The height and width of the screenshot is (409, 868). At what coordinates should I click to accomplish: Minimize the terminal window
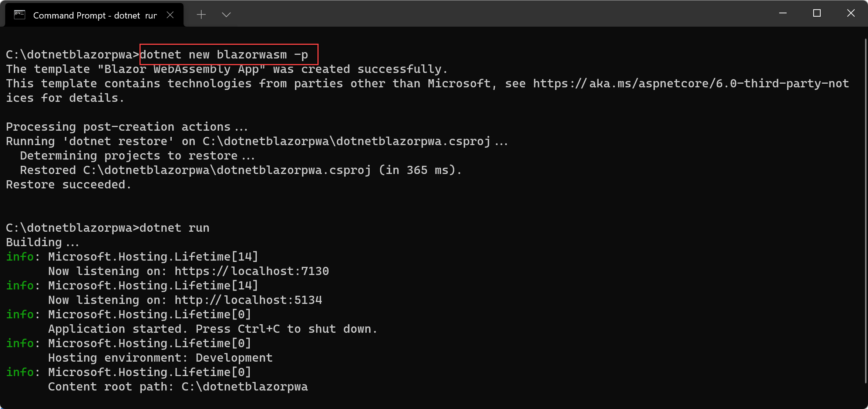coord(783,13)
